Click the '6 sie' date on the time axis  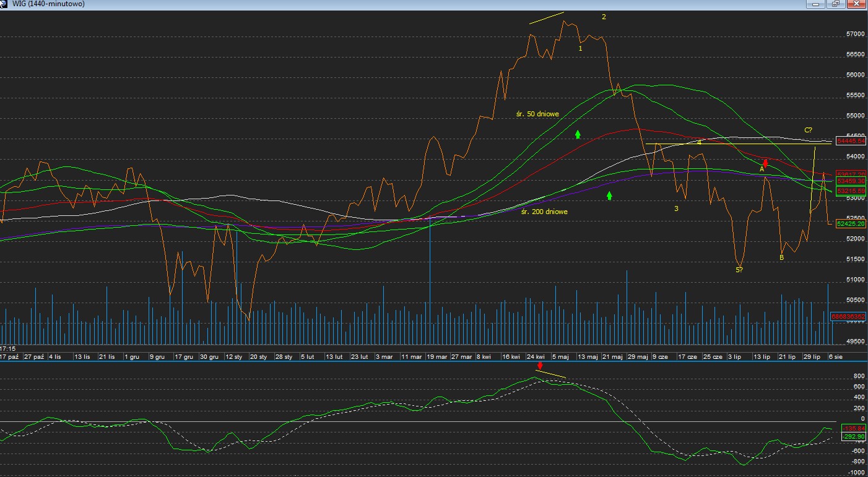[835, 357]
